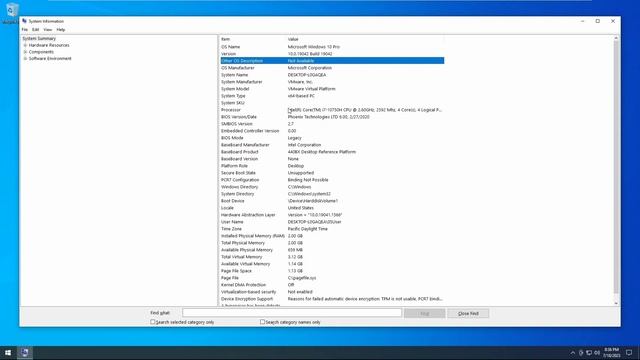The image size is (640, 360).
Task: Click the vertical scrollbar thumb
Action: pyautogui.click(x=616, y=167)
